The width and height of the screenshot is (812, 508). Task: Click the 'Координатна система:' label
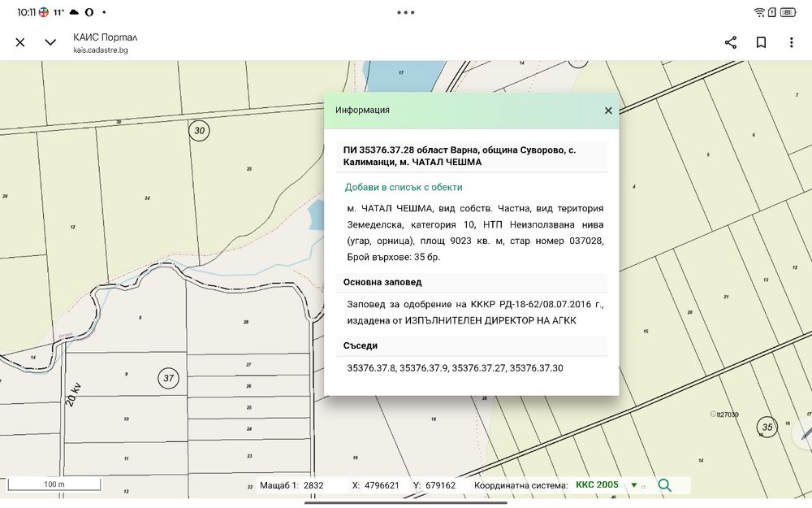point(521,485)
